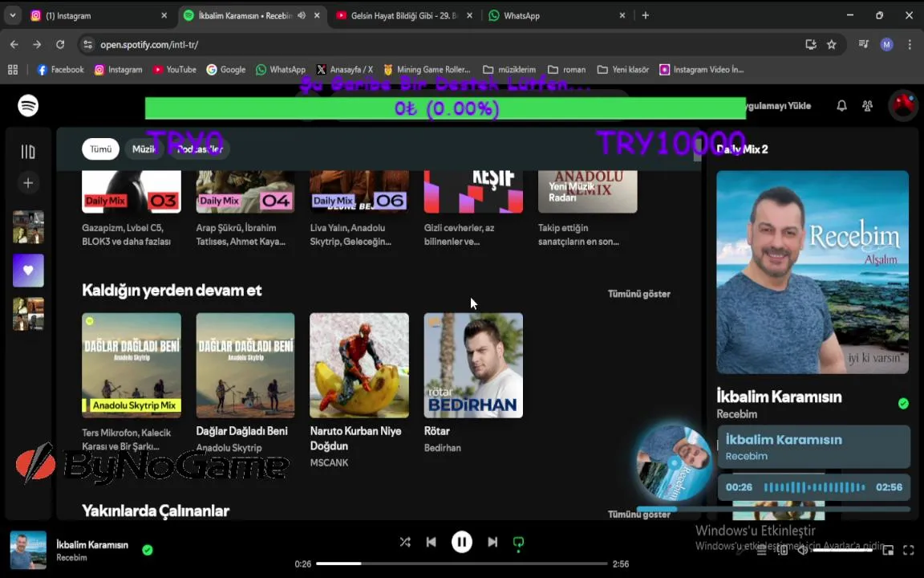Toggle saved checkmark in bottom player bar
Viewport: 924px width, 578px height.
(148, 550)
